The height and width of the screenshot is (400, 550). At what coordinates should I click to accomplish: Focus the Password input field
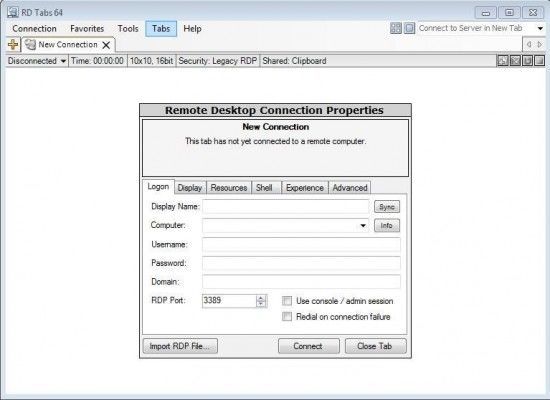pos(301,263)
